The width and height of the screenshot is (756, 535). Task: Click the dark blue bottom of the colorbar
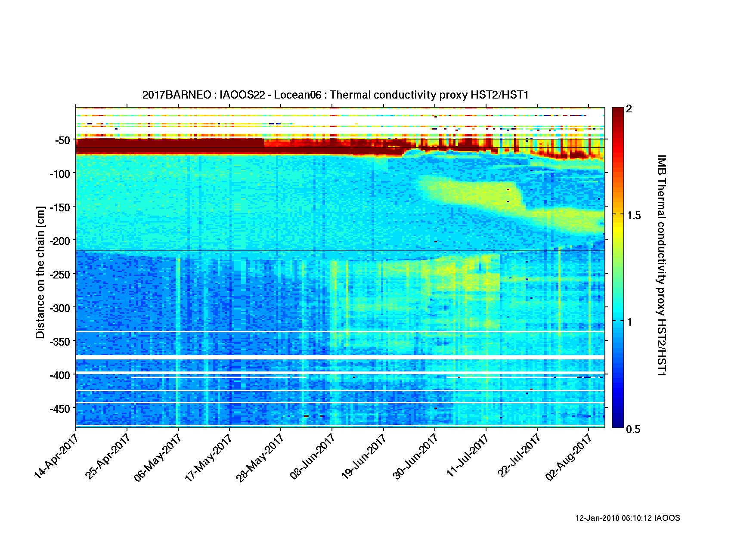(x=618, y=424)
